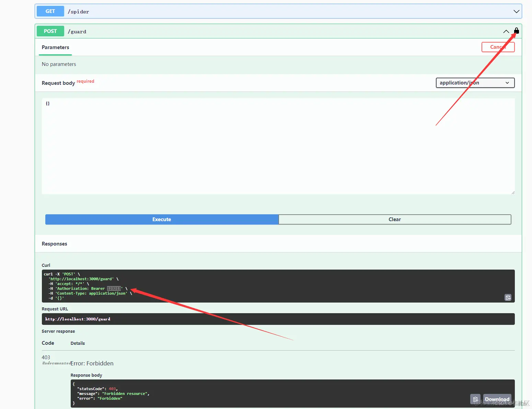Open the application/json content type dropdown

tap(475, 83)
